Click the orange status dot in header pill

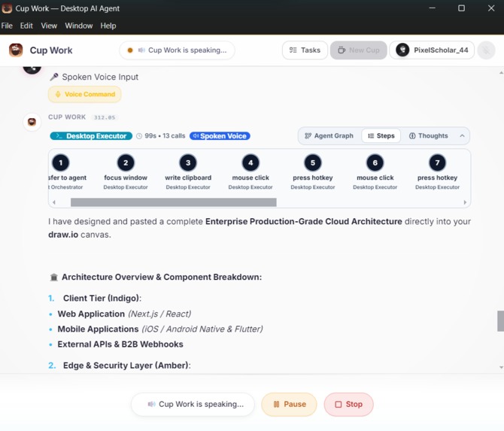(x=130, y=50)
